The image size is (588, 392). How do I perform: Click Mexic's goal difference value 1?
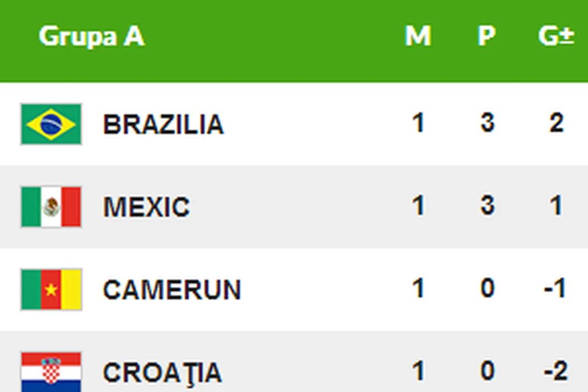tap(556, 206)
